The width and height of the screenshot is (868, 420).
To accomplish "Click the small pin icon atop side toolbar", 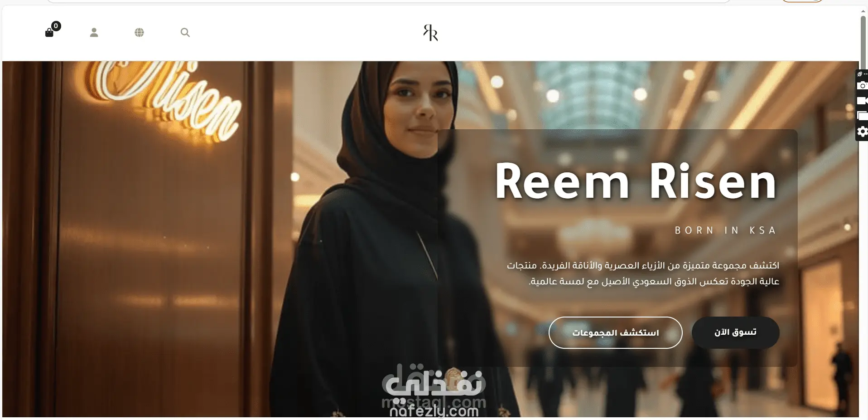I will pyautogui.click(x=860, y=74).
